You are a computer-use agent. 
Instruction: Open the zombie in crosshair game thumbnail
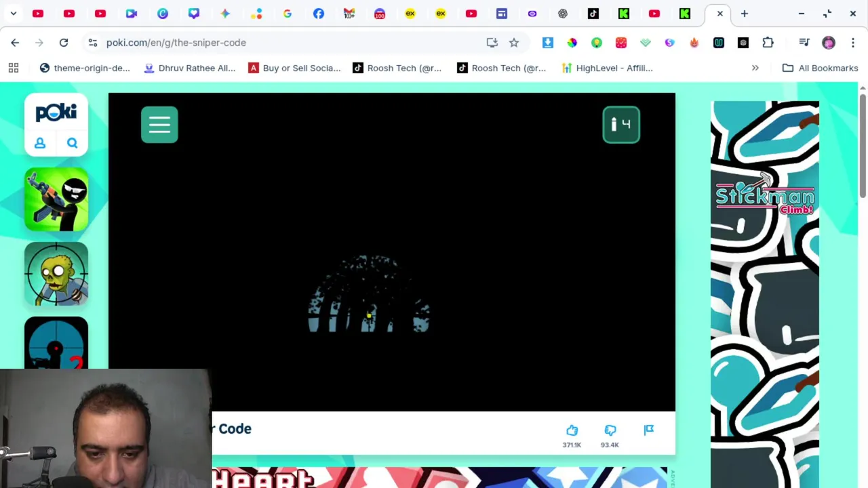coord(56,274)
